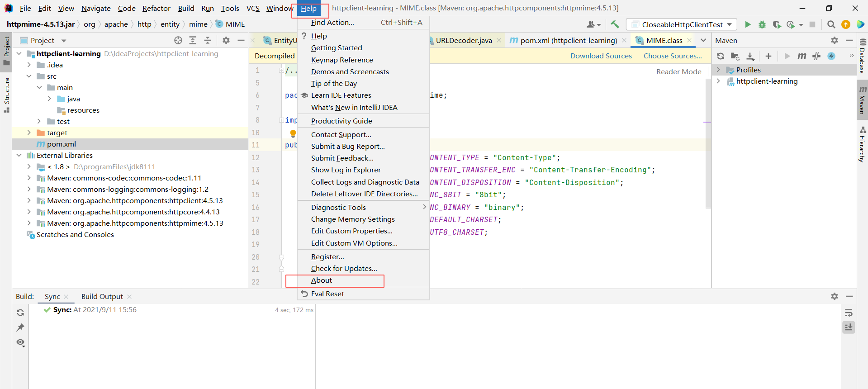The image size is (868, 389).
Task: Rerun sync in the Build panel
Action: (x=20, y=313)
